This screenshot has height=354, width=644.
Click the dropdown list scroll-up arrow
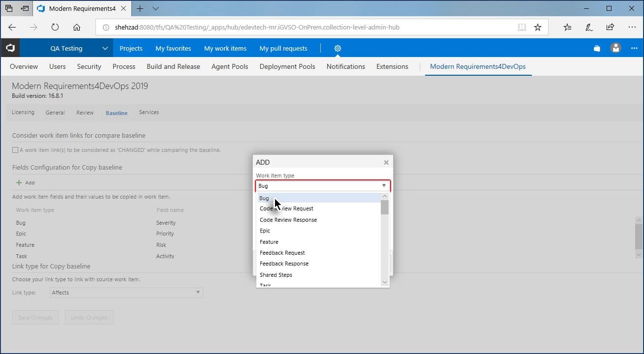pos(385,196)
